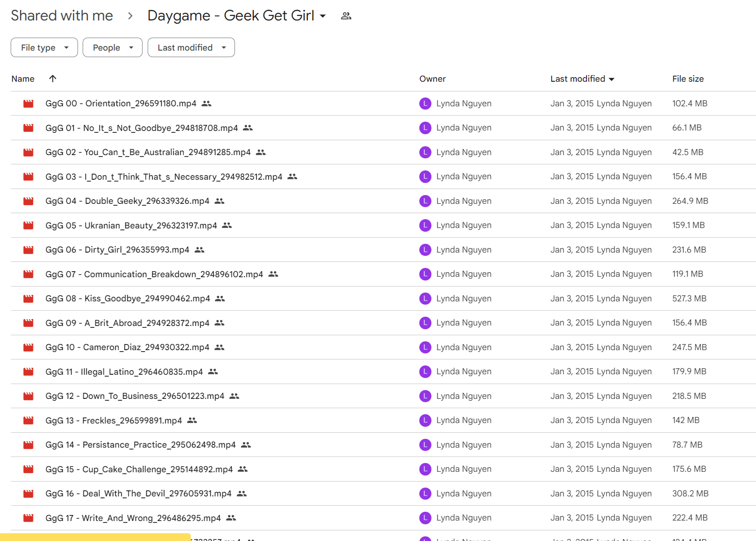The image size is (756, 541).
Task: Click shared icon next to GgG 04 Double_Geeky
Action: point(220,201)
